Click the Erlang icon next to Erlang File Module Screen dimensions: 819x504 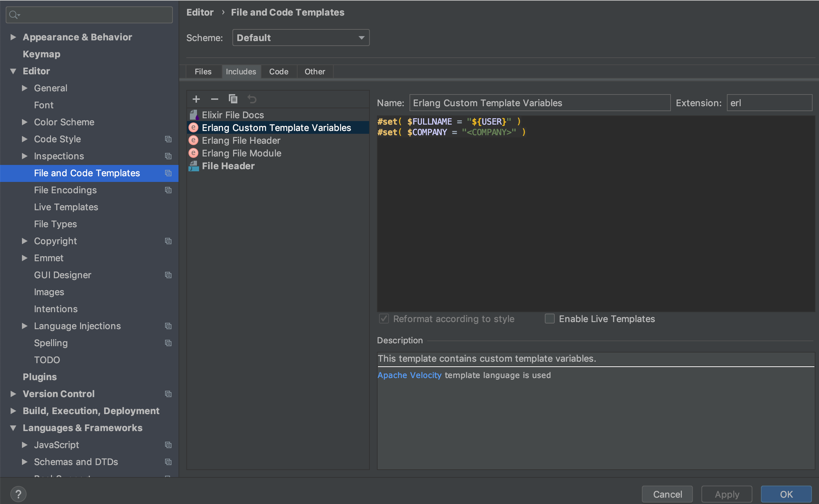click(193, 153)
